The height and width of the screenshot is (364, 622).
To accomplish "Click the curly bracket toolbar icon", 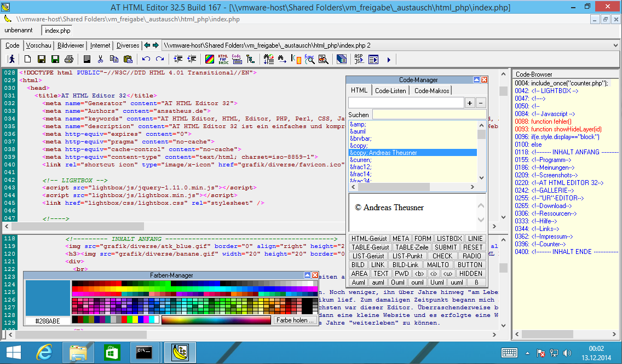I will tap(296, 60).
